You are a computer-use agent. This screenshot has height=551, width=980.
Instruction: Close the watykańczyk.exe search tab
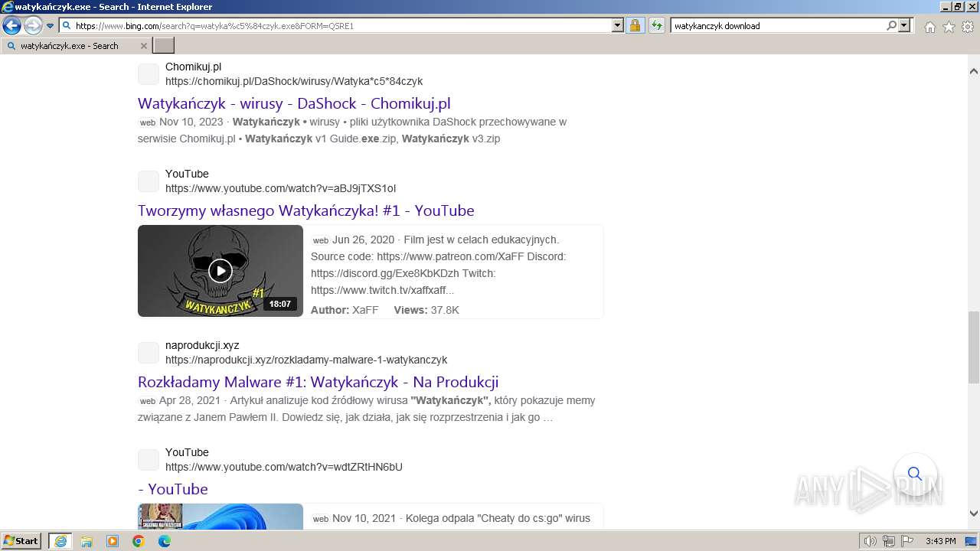point(144,46)
